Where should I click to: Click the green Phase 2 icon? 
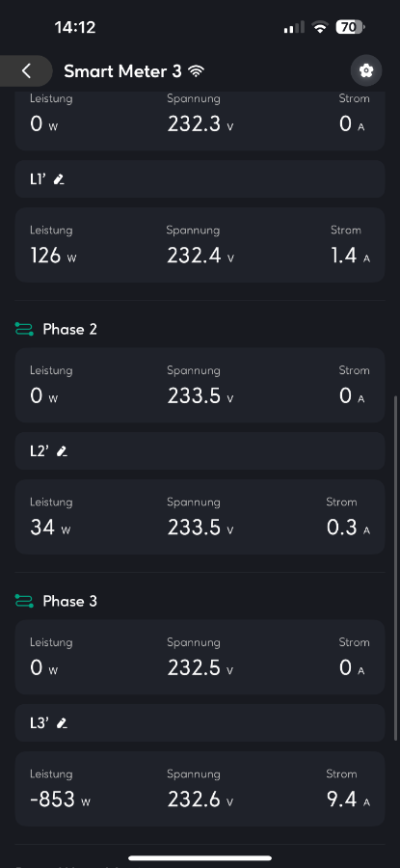24,330
